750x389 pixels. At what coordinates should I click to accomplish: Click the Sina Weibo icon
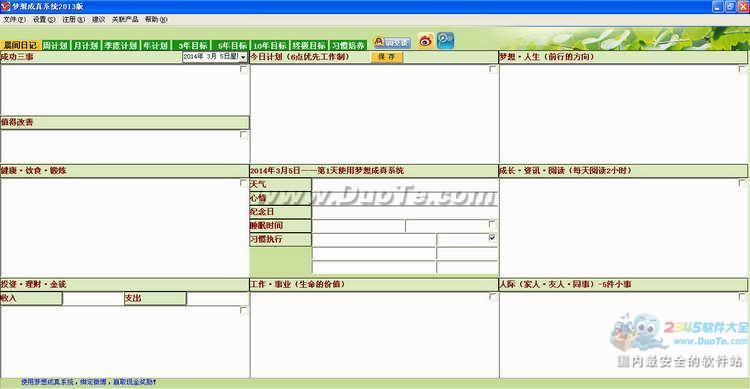click(x=425, y=41)
